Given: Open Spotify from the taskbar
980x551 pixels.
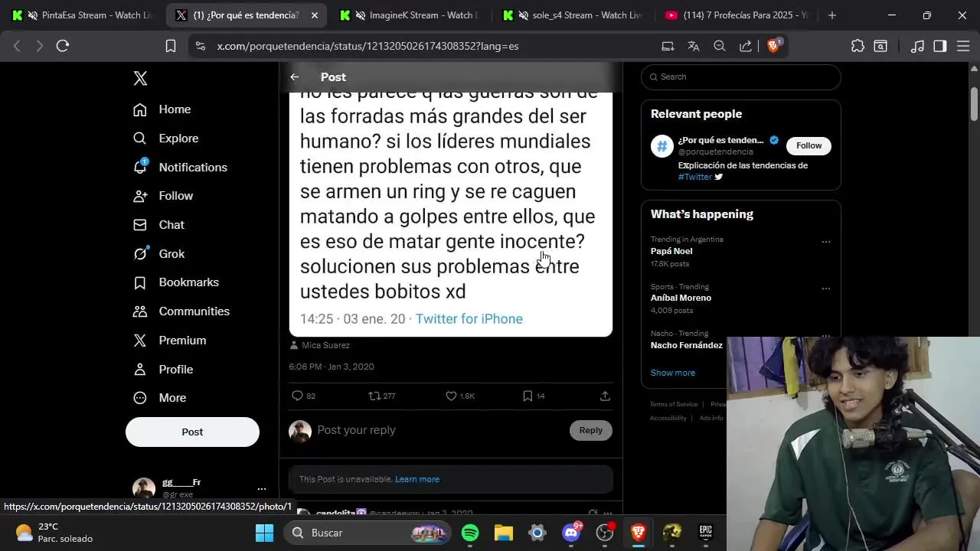Looking at the screenshot, I should (x=470, y=533).
